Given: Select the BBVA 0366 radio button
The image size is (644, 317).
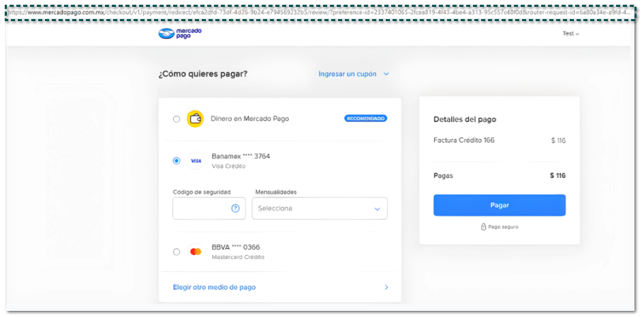Looking at the screenshot, I should 177,252.
